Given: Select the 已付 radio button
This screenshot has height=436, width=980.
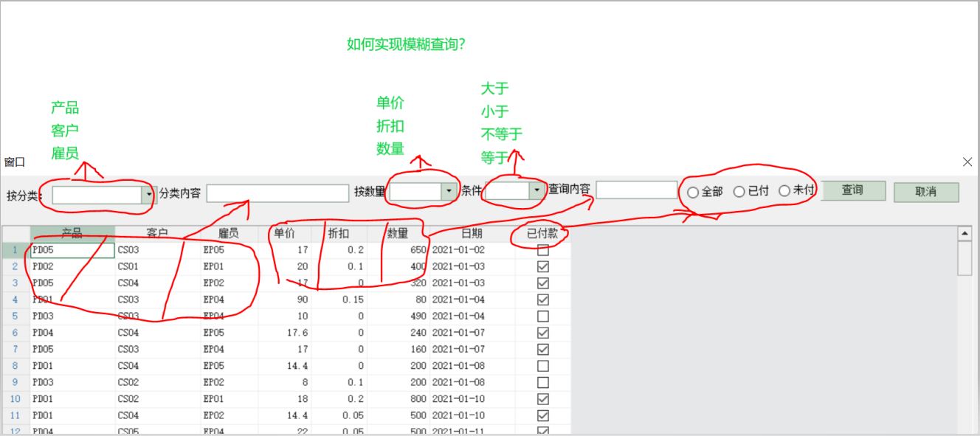Looking at the screenshot, I should [x=739, y=191].
